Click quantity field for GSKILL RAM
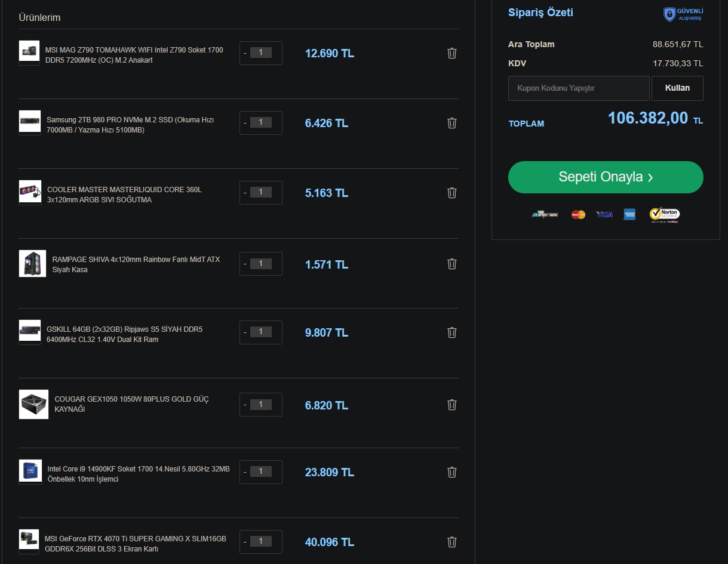 261,332
